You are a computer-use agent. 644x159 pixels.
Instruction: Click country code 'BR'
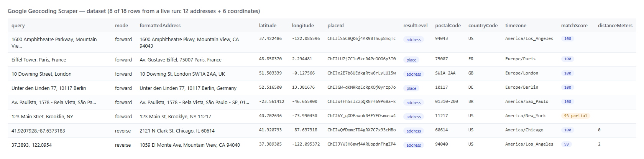[x=471, y=101]
